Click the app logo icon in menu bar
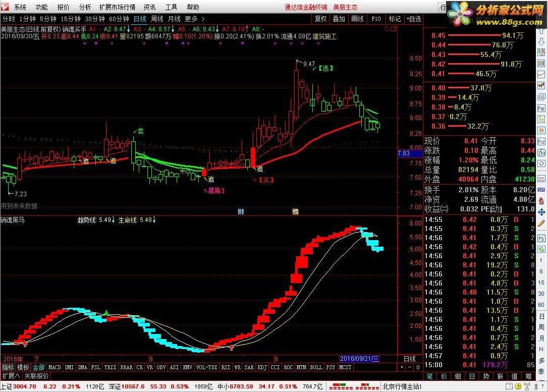 point(5,7)
